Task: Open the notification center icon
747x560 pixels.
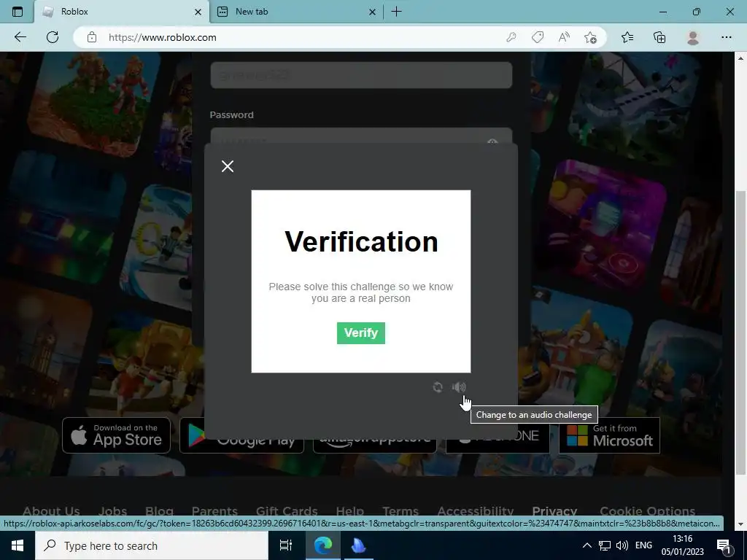Action: [724, 545]
